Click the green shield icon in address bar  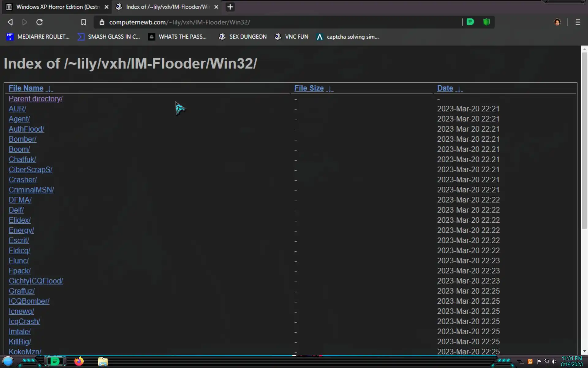pos(486,22)
